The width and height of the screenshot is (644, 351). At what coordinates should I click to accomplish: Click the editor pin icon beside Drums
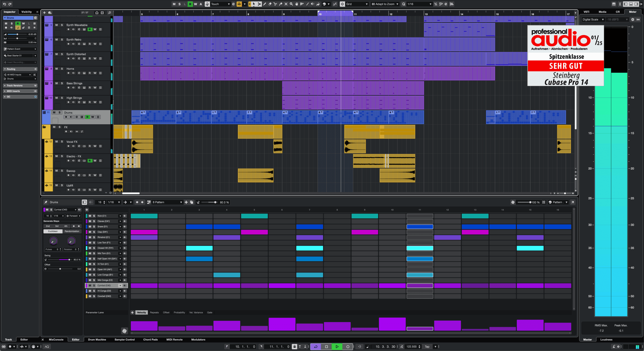[46, 202]
